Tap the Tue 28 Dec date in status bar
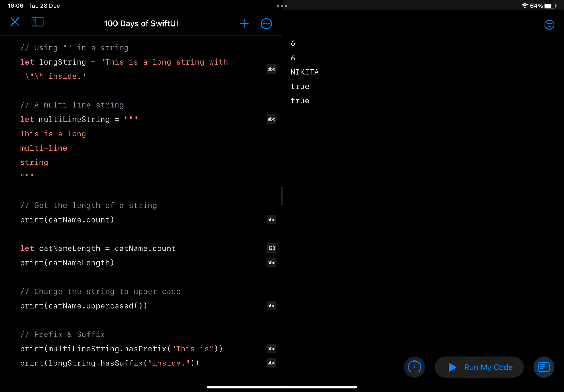 point(44,6)
